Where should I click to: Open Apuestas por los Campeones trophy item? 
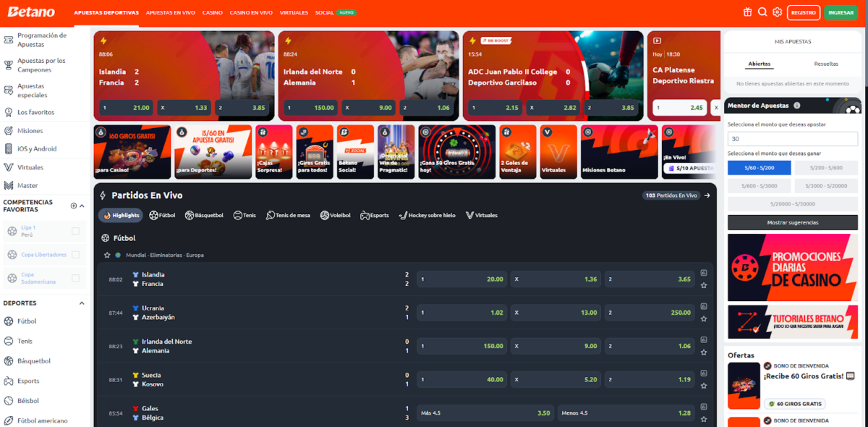(43, 65)
